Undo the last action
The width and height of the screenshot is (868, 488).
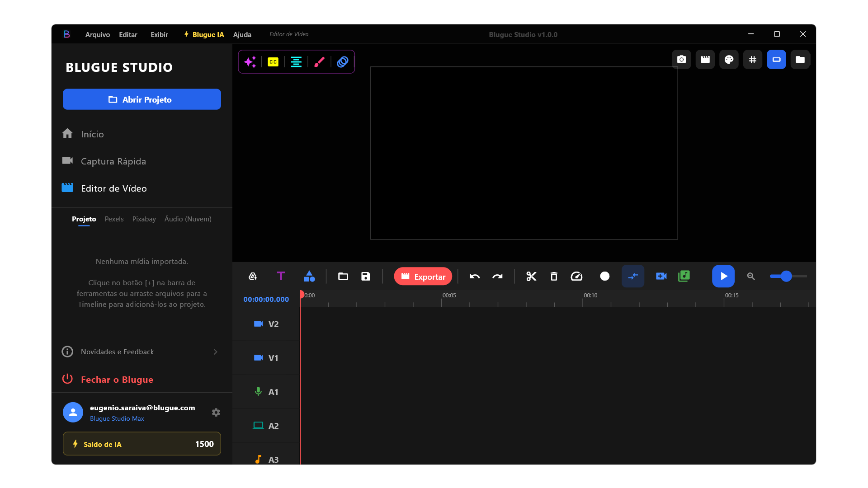coord(475,277)
